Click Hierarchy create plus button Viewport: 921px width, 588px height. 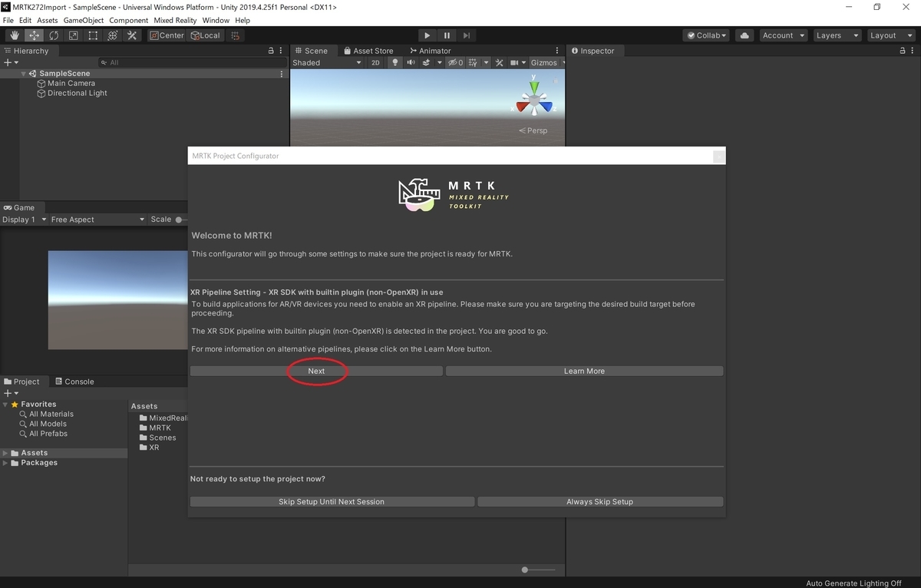click(x=11, y=62)
